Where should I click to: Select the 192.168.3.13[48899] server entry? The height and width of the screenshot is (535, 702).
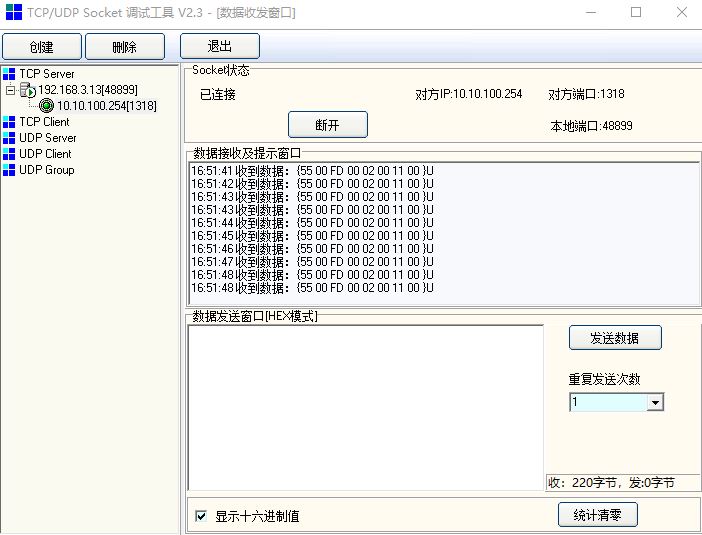point(88,90)
